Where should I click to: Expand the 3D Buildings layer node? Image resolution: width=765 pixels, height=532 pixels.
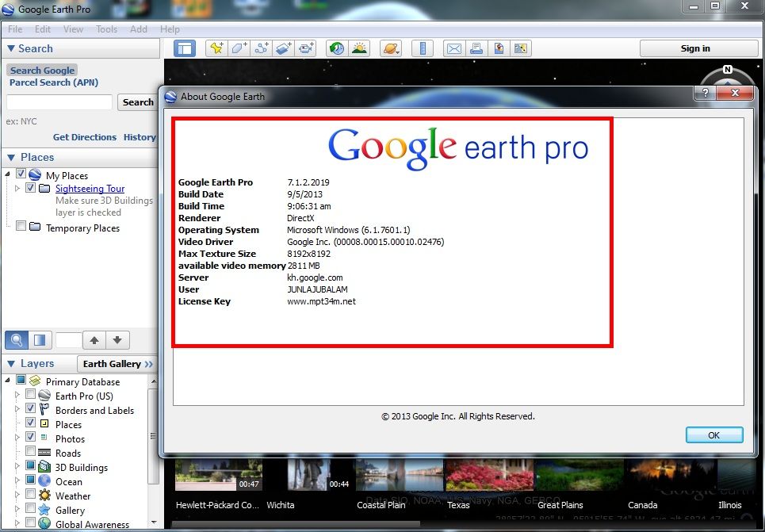pyautogui.click(x=17, y=466)
